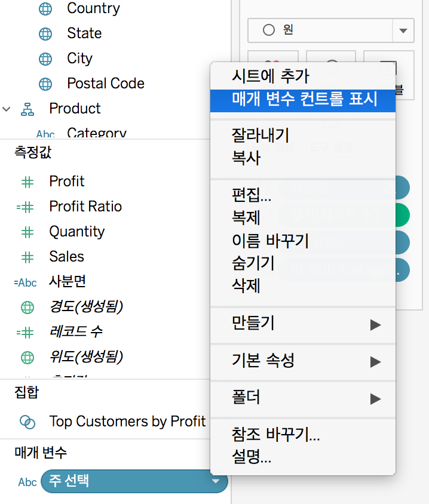This screenshot has height=504, width=429.
Task: Select the Postal Code field
Action: click(x=106, y=84)
